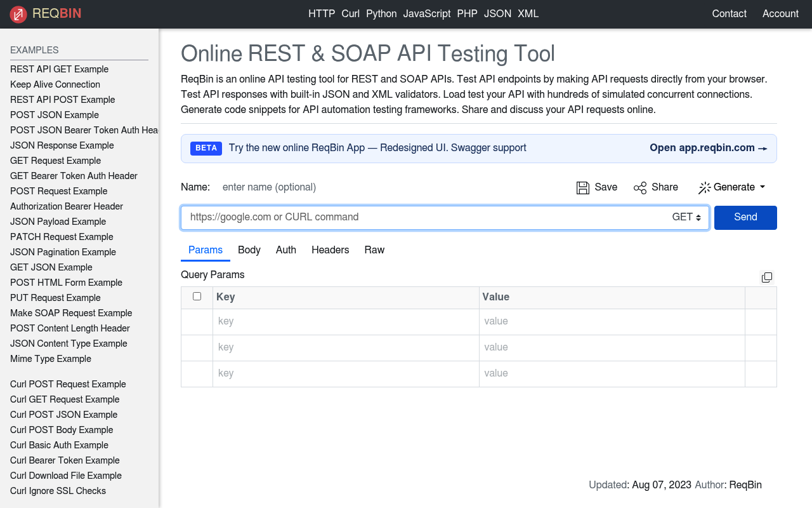Screen dimensions: 812x508
Task: Click the Generate magic wand icon
Action: (x=704, y=187)
